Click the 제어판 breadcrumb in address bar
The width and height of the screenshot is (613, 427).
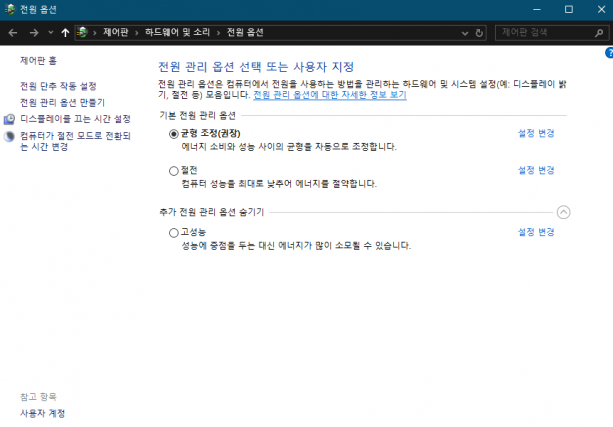click(x=116, y=33)
